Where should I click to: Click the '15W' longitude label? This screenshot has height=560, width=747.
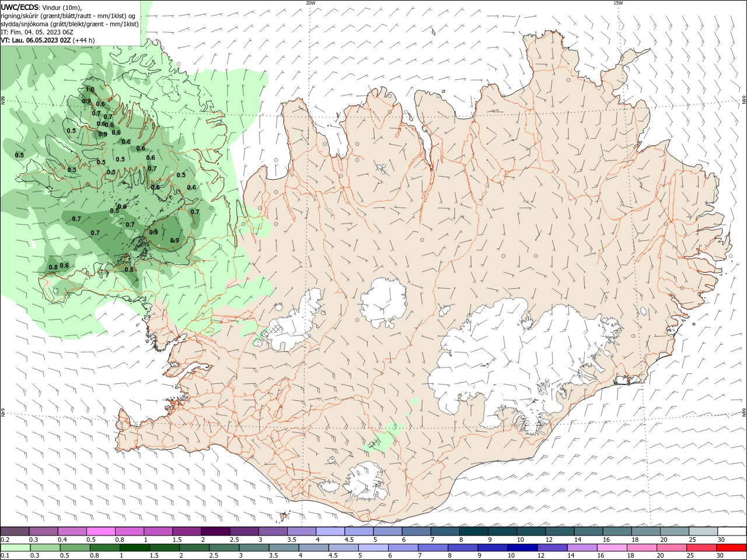coord(618,3)
